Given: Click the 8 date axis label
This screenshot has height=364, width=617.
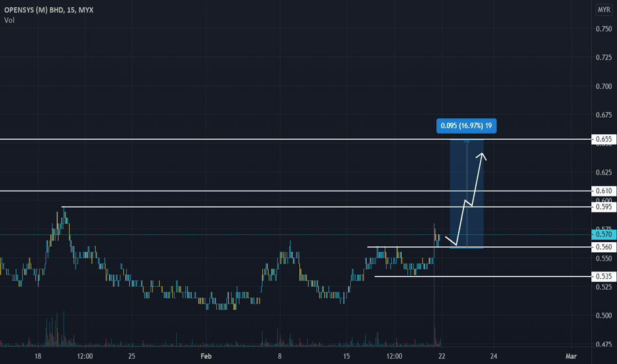Looking at the screenshot, I should point(280,356).
